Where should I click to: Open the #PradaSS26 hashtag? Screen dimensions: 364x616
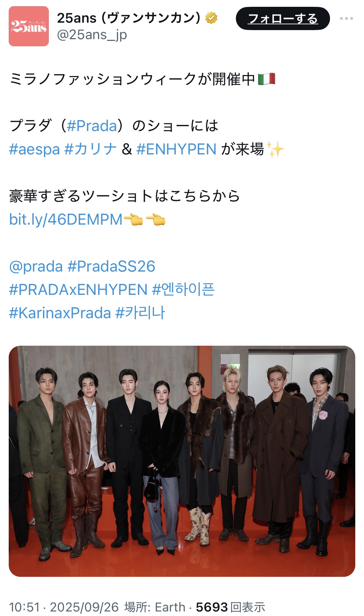pyautogui.click(x=111, y=266)
